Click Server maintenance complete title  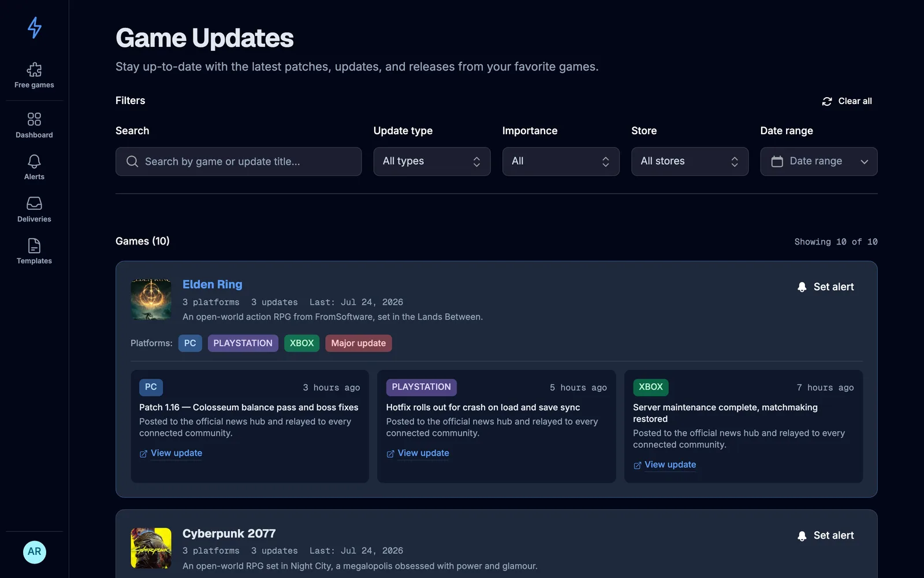725,413
